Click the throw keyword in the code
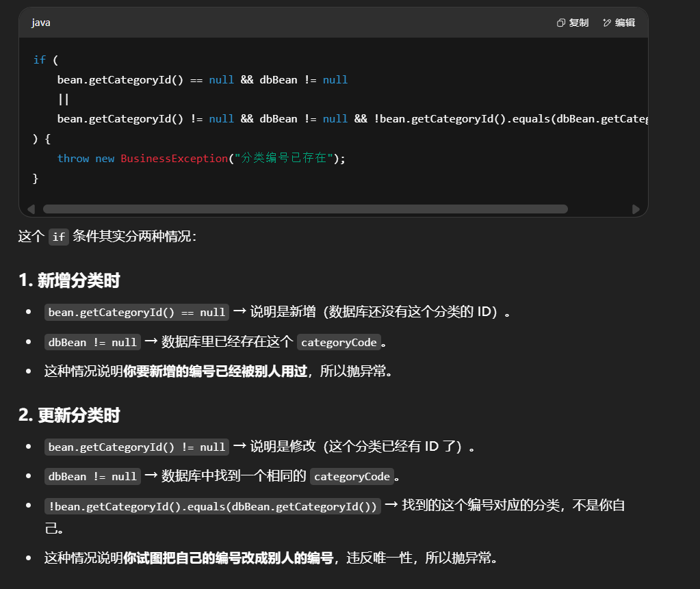 coord(73,159)
